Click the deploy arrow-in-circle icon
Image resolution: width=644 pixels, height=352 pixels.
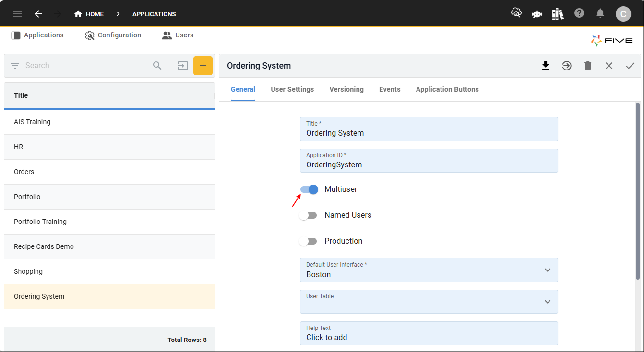point(567,66)
